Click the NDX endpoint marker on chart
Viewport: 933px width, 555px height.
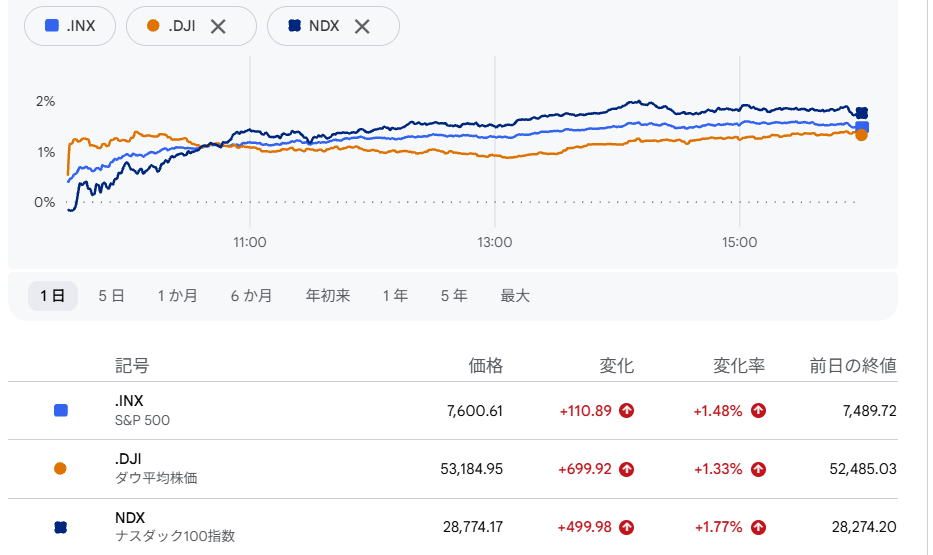[862, 113]
